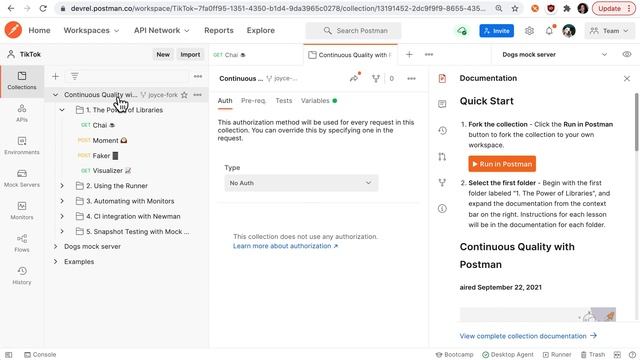This screenshot has width=640, height=360.
Task: Open new tab with plus icon
Action: click(409, 54)
